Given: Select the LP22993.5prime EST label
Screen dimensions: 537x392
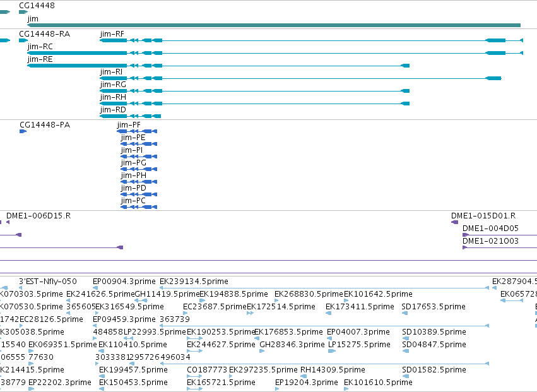Looking at the screenshot, I should 155,332.
